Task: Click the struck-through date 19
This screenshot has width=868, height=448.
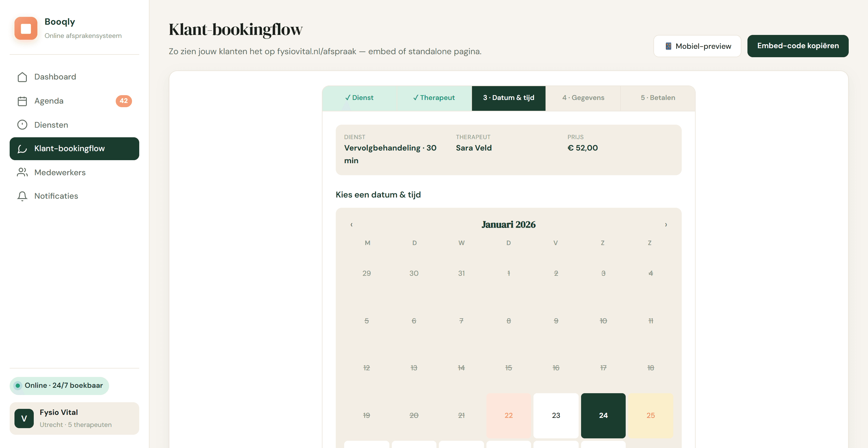Action: pyautogui.click(x=366, y=415)
